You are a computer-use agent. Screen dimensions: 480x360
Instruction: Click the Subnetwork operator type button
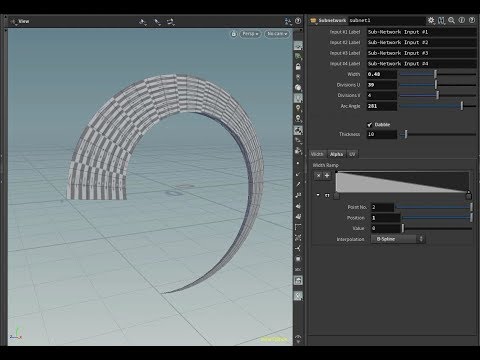(x=328, y=20)
